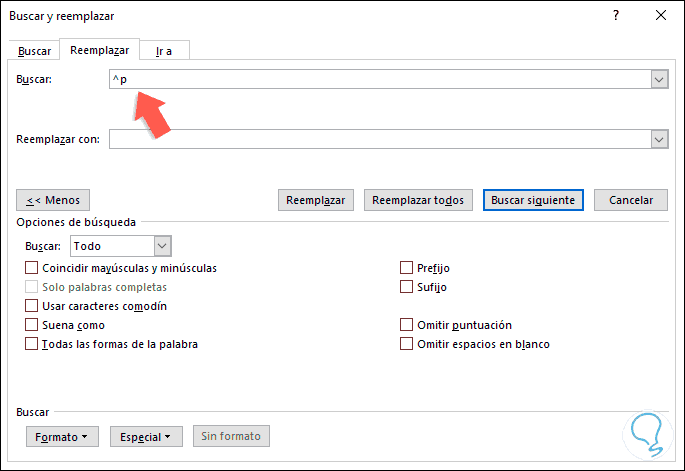Enable Omitir puntuación checkbox
The height and width of the screenshot is (471, 685).
coord(407,325)
